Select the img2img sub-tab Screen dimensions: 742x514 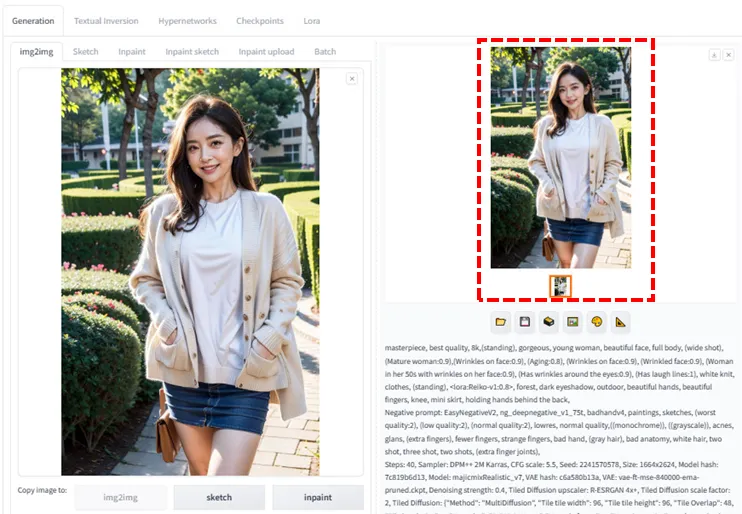pyautogui.click(x=36, y=52)
